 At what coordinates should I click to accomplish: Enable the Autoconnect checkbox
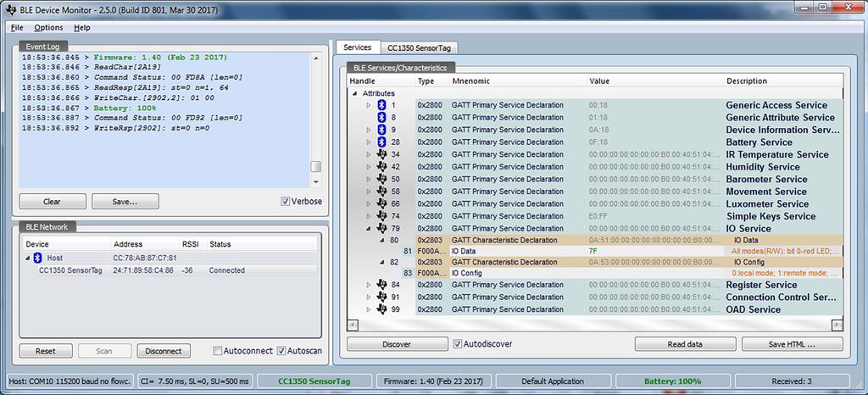(218, 351)
